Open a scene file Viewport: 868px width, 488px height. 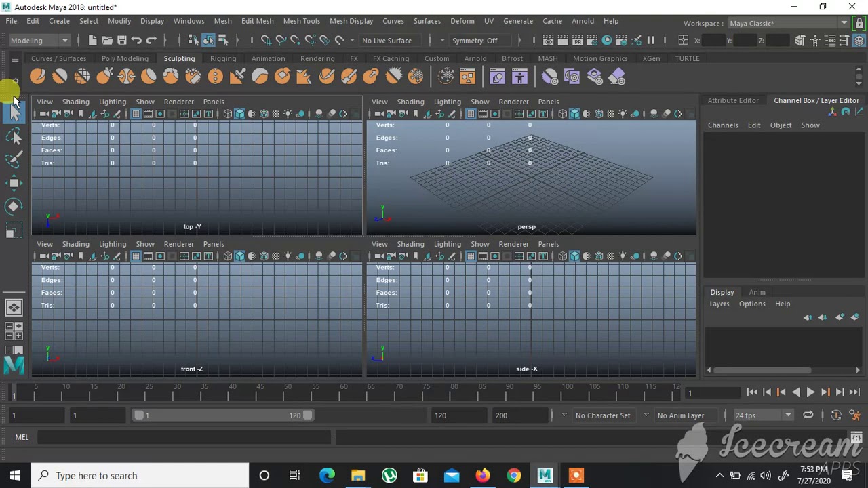[107, 41]
